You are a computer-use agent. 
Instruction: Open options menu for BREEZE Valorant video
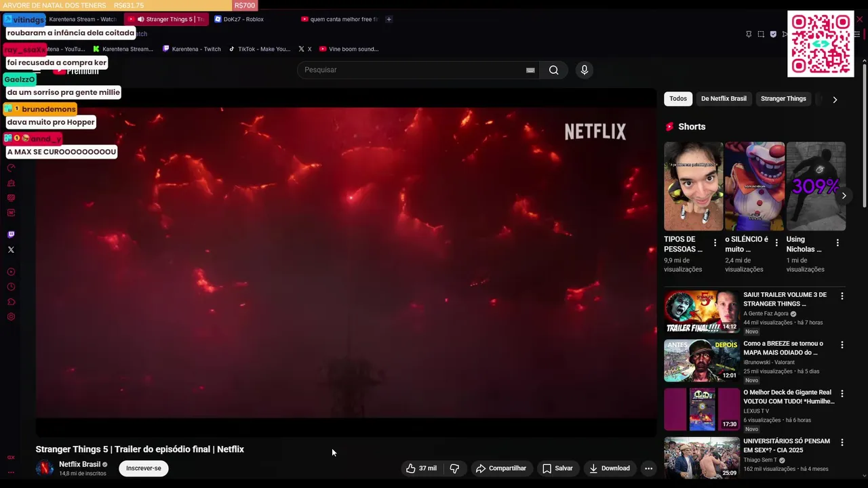[x=842, y=345]
